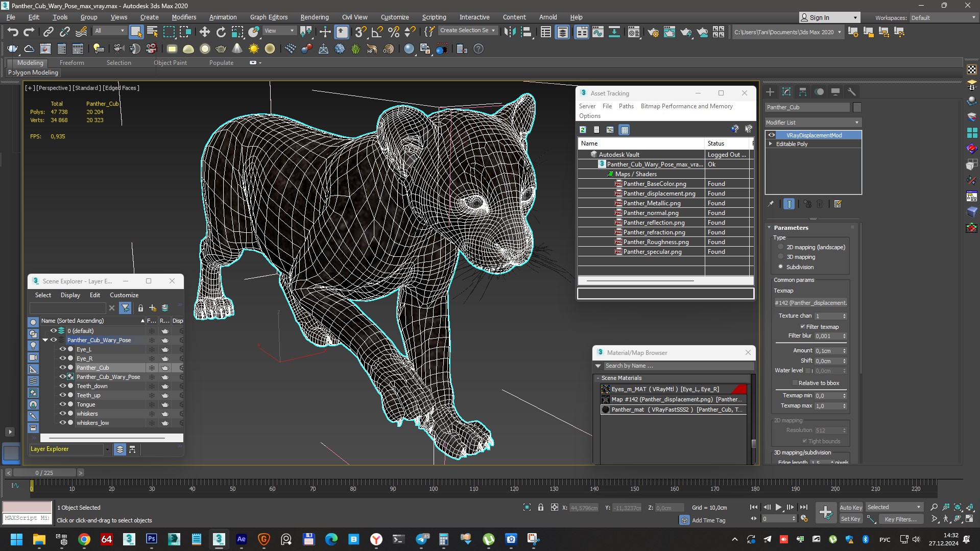Click Table View icon in Asset Tracking
Viewport: 980px width, 551px height.
pyautogui.click(x=624, y=130)
